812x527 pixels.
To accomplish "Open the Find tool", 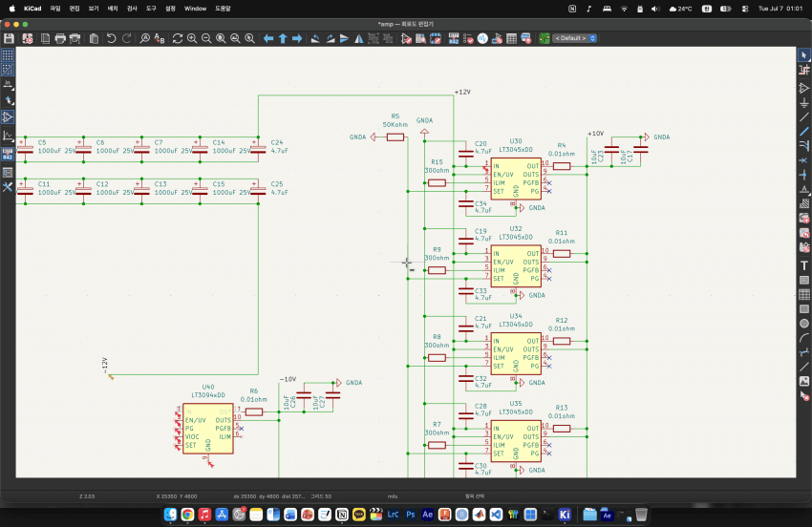I will [145, 38].
